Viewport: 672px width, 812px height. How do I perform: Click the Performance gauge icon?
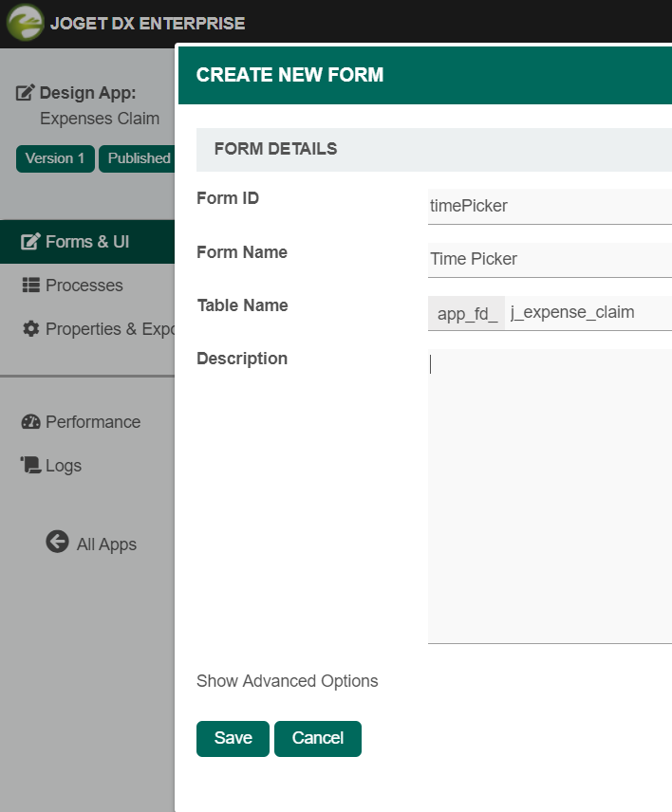[30, 421]
